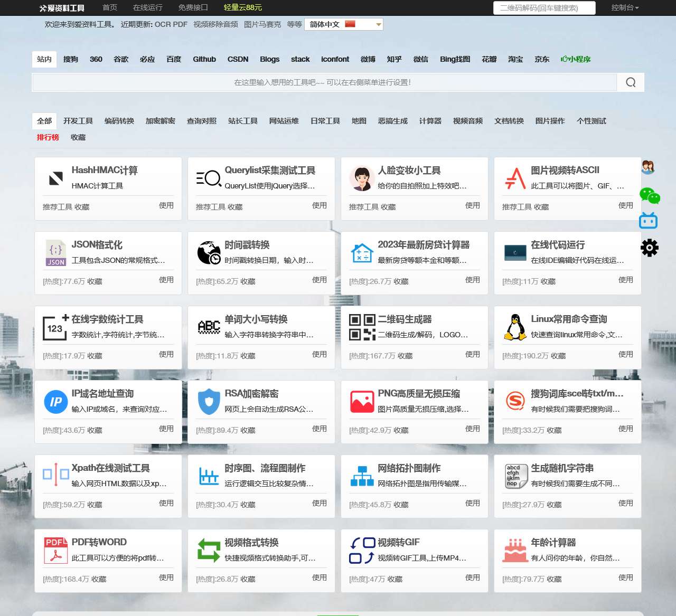This screenshot has height=616, width=676.
Task: Click the JSON格式化 tool icon
Action: (x=56, y=253)
